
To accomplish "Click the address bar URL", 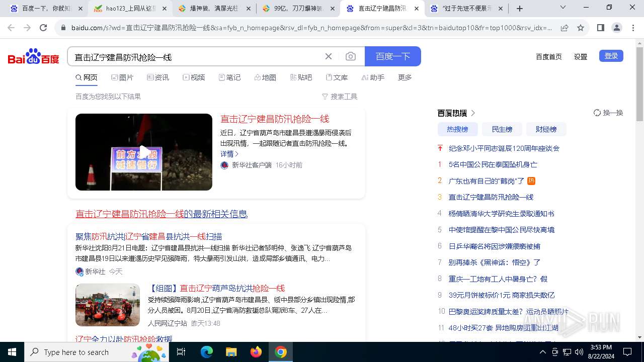I will point(311,28).
